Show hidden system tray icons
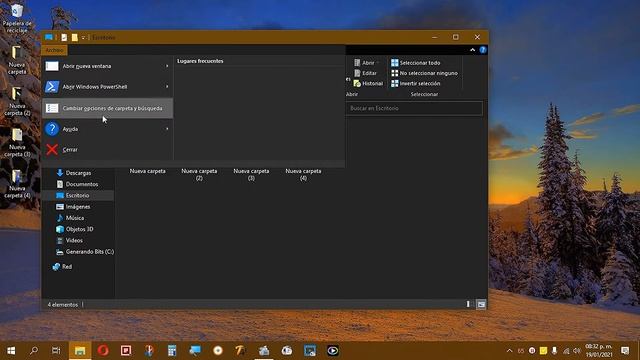The image size is (640, 360). click(x=509, y=351)
